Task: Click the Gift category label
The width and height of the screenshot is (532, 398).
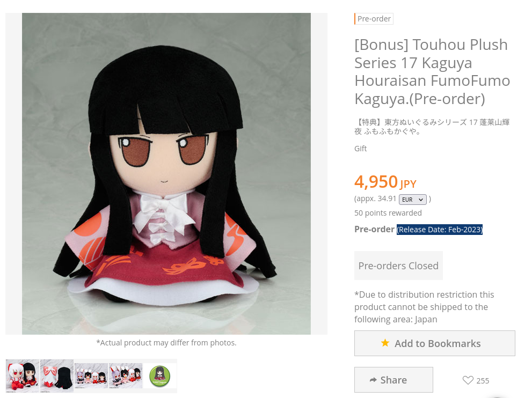Action: (x=360, y=149)
